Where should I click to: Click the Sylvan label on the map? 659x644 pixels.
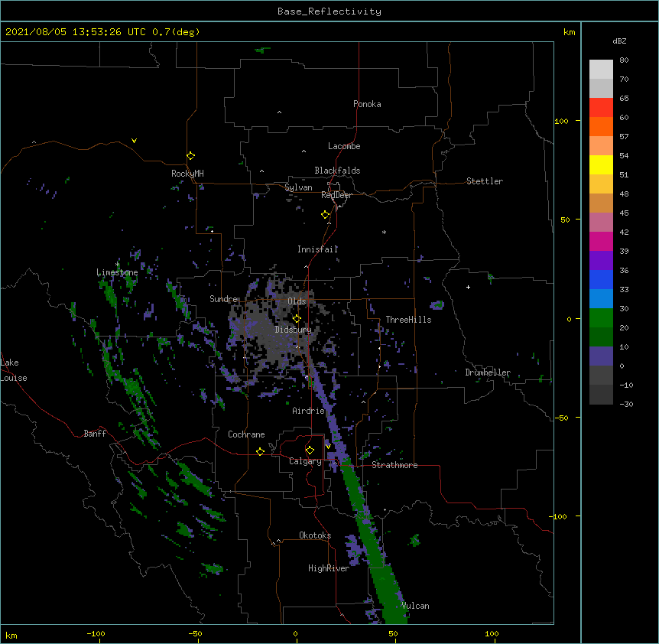point(298,187)
